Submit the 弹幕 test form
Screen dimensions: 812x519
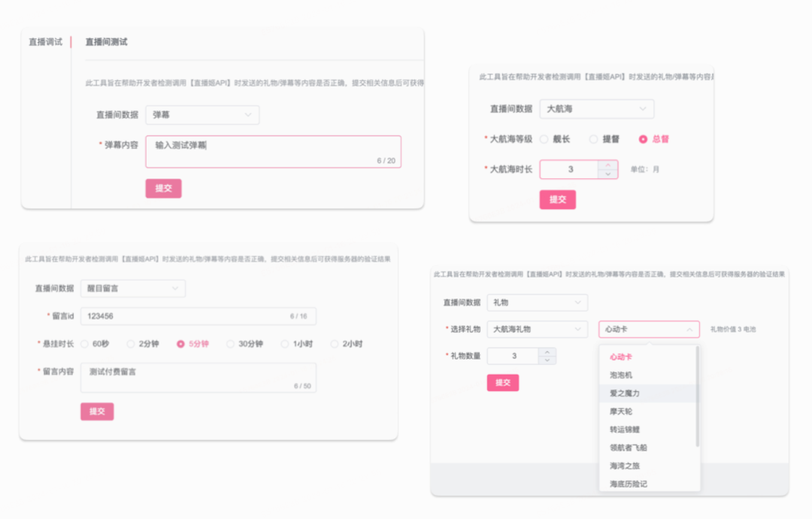164,189
